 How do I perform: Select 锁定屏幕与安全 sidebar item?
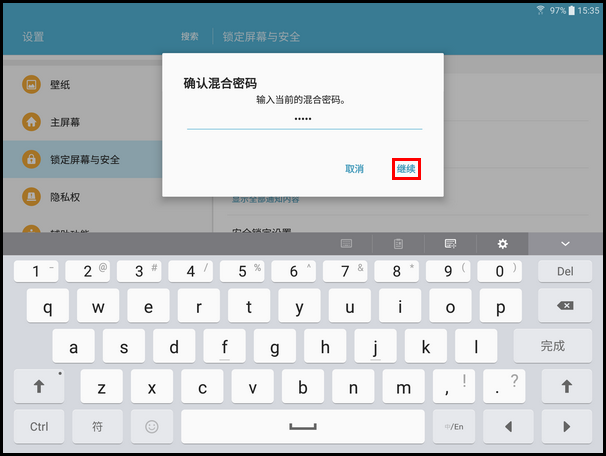pyautogui.click(x=82, y=160)
